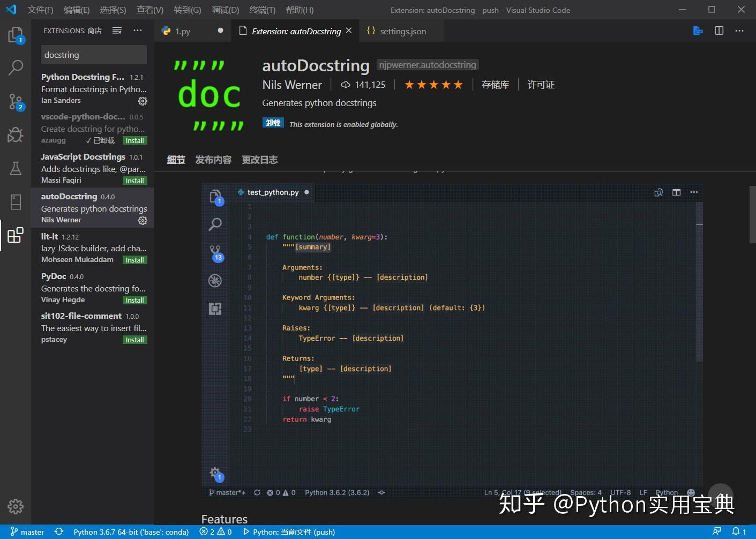Image resolution: width=756 pixels, height=539 pixels.
Task: Open the 查看 menu
Action: pyautogui.click(x=149, y=10)
